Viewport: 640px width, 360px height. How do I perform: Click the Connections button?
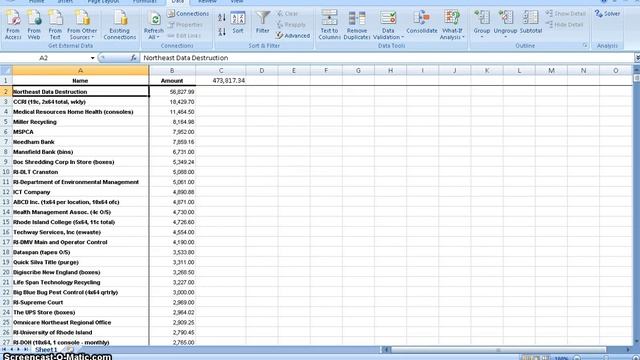click(x=188, y=13)
